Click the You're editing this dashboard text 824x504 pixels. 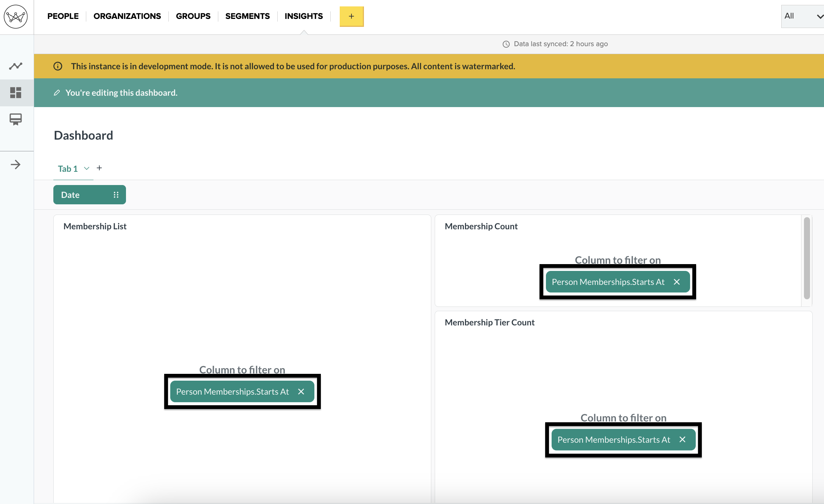point(121,93)
